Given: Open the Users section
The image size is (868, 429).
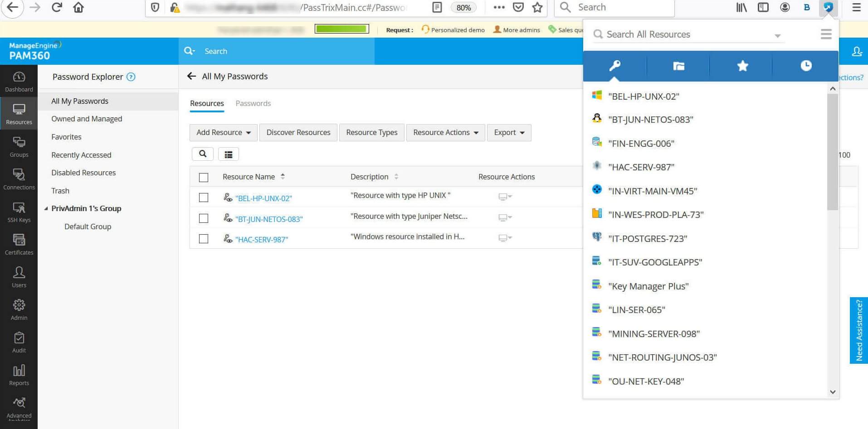Looking at the screenshot, I should coord(19,277).
